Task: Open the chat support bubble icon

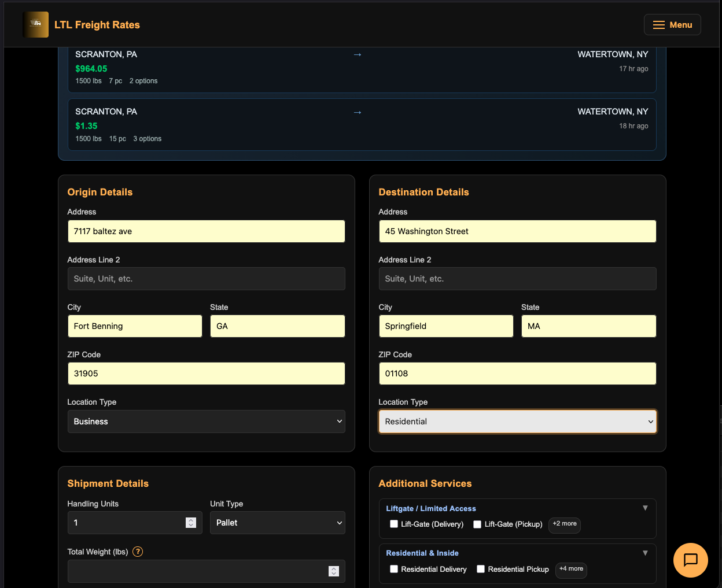Action: 690,560
